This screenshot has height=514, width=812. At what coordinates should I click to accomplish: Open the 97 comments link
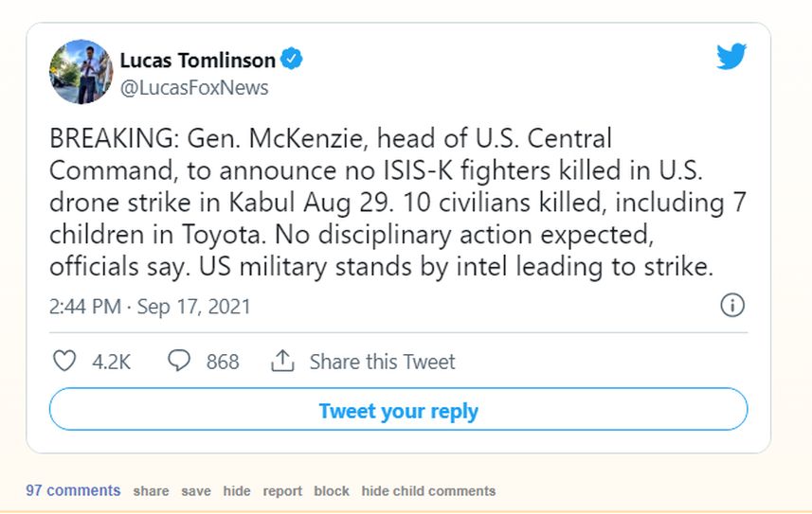[73, 490]
